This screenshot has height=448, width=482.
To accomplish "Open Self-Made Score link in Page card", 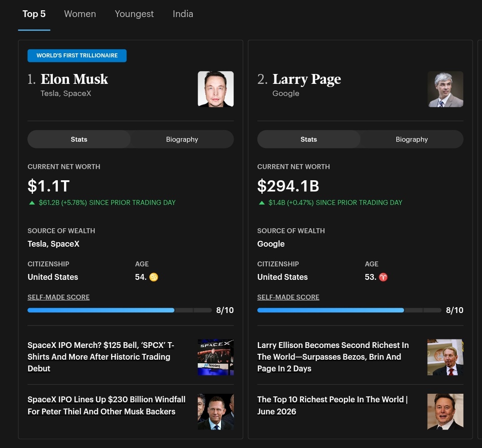I will click(x=288, y=297).
